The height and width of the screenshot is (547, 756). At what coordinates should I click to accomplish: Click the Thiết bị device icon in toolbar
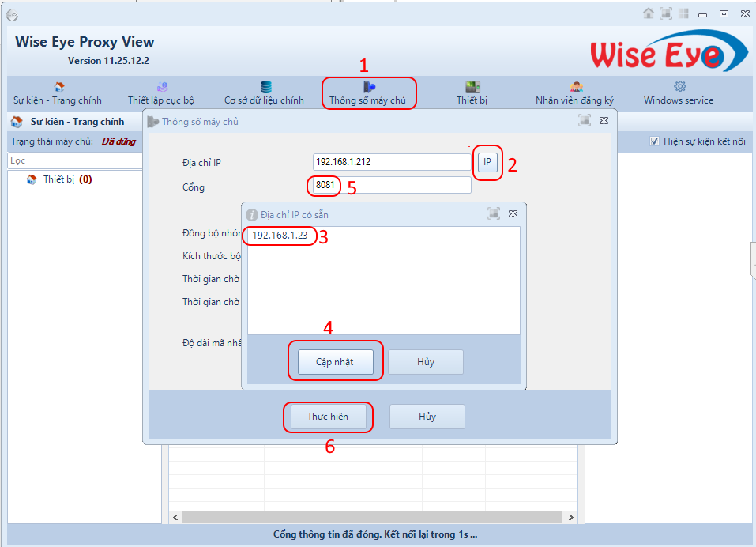click(472, 85)
